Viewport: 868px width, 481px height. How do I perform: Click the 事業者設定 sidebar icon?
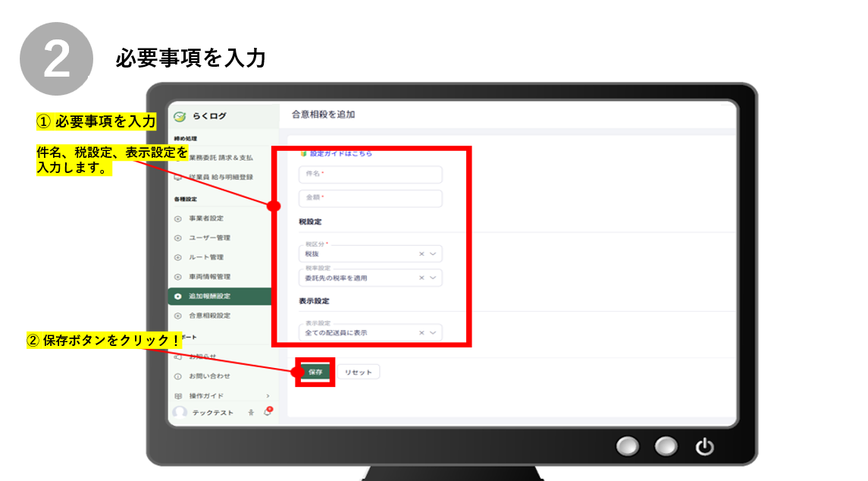pyautogui.click(x=178, y=218)
